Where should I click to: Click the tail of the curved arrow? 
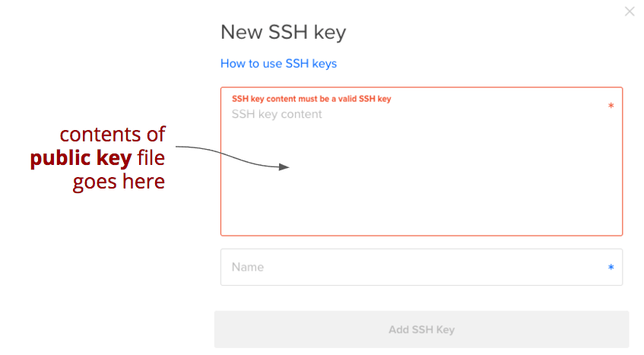click(x=179, y=147)
